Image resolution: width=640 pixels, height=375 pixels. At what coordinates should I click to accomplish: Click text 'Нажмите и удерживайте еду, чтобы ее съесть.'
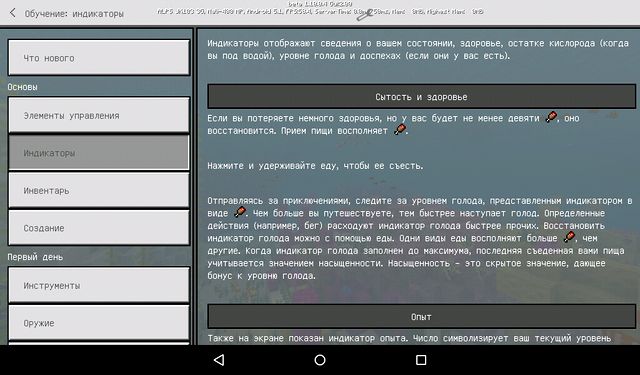(x=315, y=166)
